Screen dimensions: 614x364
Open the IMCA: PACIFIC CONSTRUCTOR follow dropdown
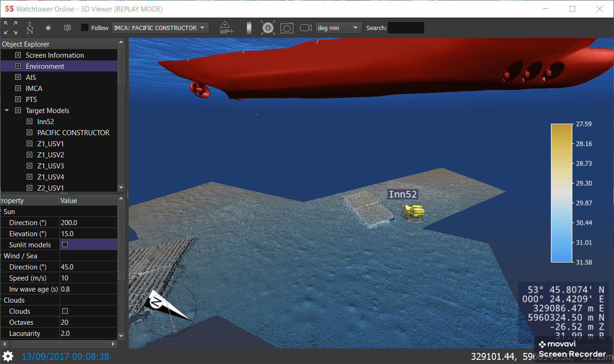160,28
